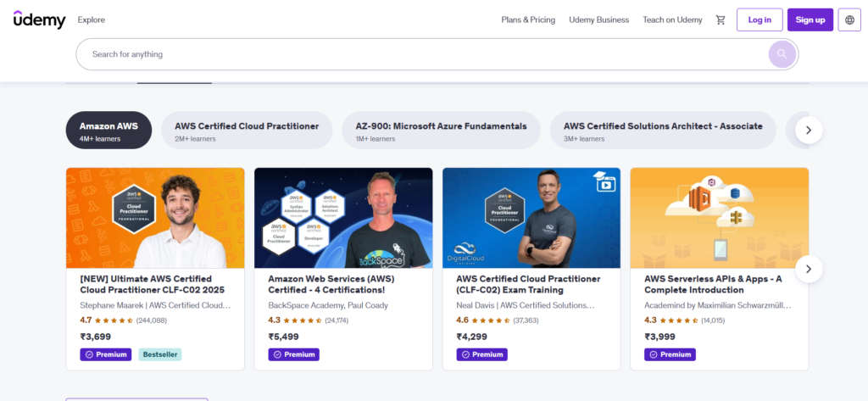Click the Sign up button
The image size is (868, 401).
click(x=810, y=20)
